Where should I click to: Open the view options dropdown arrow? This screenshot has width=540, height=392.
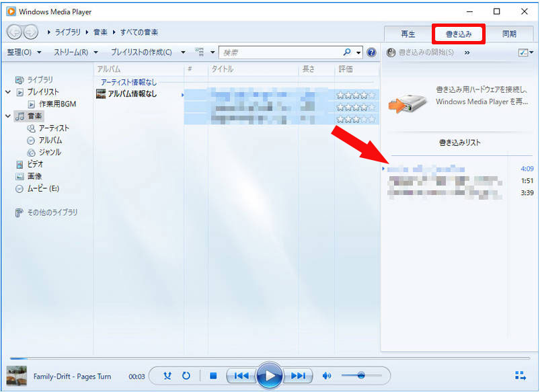pyautogui.click(x=213, y=52)
